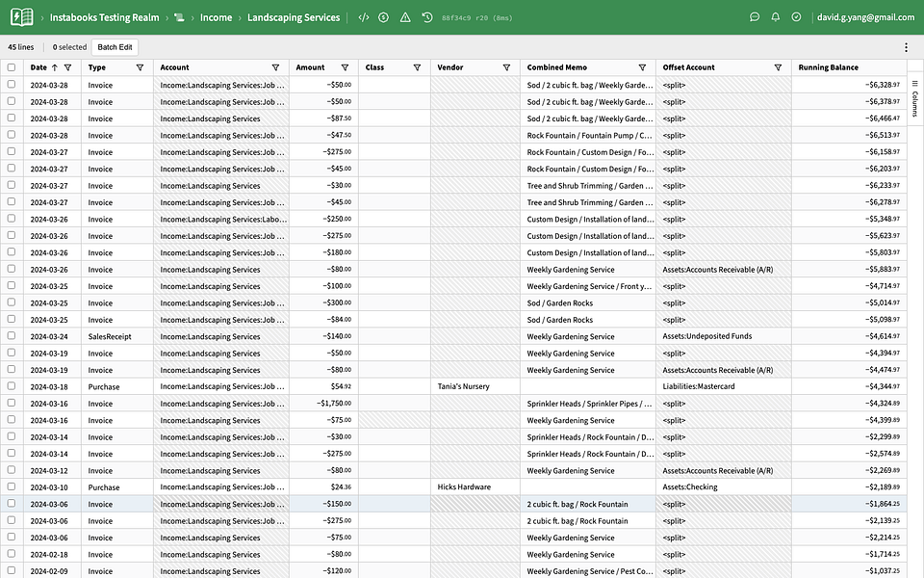Open the chat comments bubble icon
This screenshot has width=924, height=578.
755,17
